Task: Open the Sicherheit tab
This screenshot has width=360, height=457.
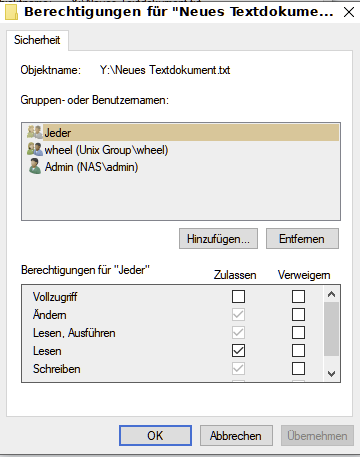Action: tap(37, 40)
